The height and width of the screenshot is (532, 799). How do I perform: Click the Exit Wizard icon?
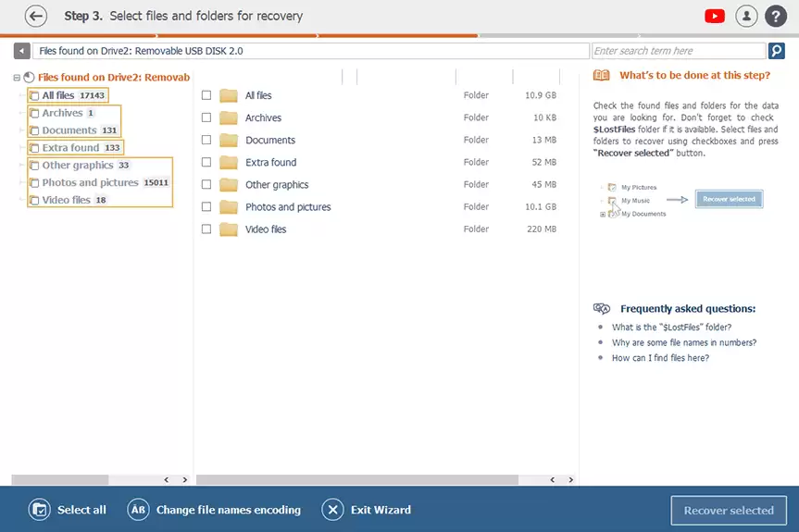coord(332,510)
